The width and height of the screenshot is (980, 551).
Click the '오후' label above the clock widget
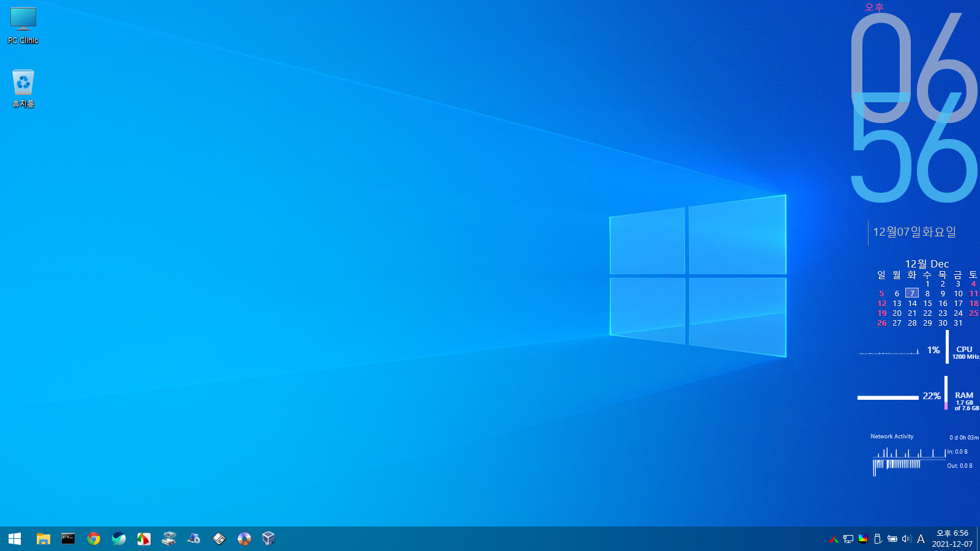point(874,7)
